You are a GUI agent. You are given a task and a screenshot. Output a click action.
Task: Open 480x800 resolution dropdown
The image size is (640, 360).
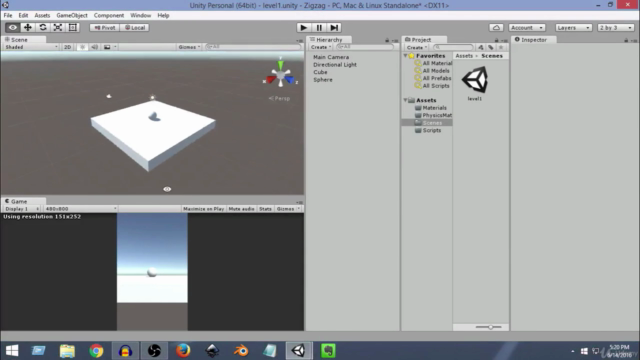click(80, 209)
